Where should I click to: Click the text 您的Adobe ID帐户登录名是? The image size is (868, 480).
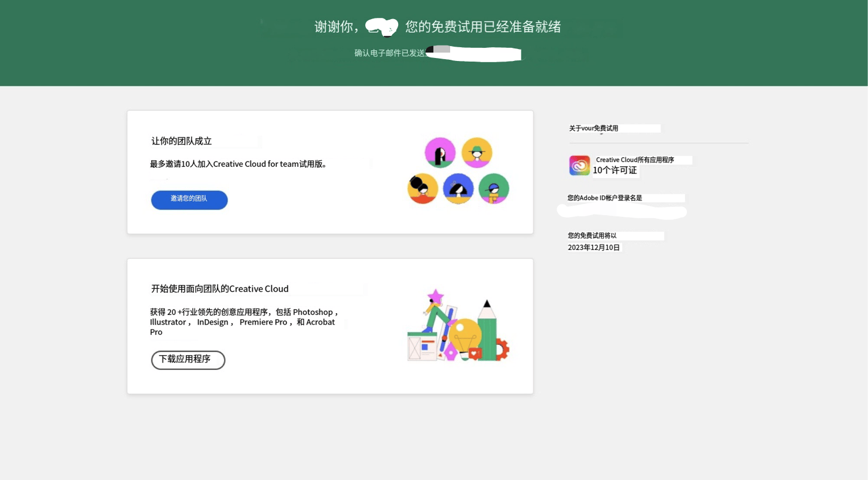(x=604, y=198)
